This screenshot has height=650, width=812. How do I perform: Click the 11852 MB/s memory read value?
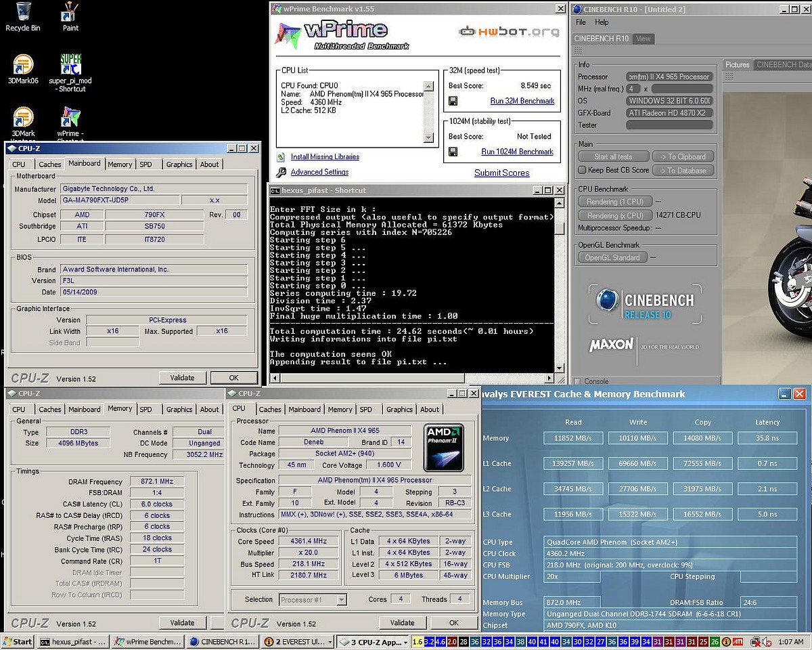pos(572,438)
